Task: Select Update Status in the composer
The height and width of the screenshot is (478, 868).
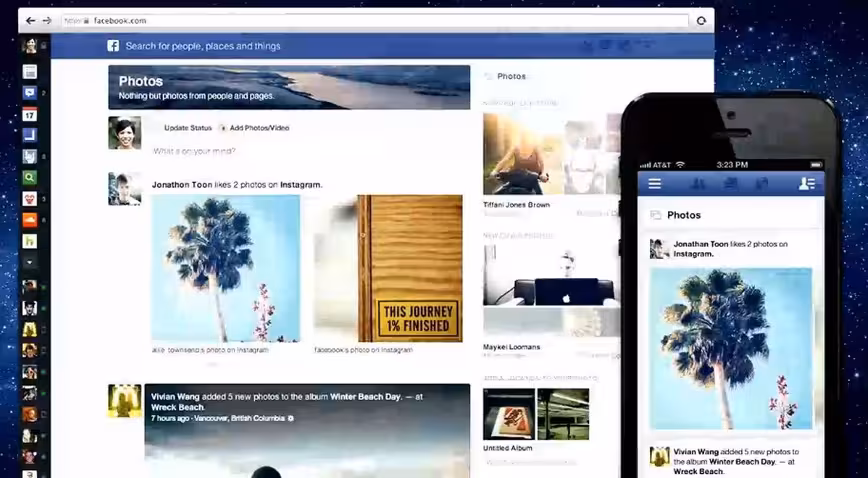Action: tap(188, 128)
